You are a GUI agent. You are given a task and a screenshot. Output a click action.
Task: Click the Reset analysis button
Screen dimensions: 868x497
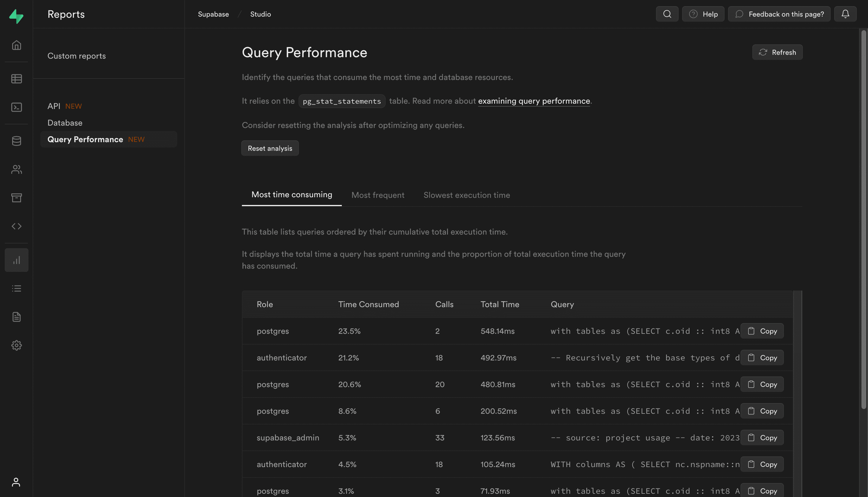[269, 148]
